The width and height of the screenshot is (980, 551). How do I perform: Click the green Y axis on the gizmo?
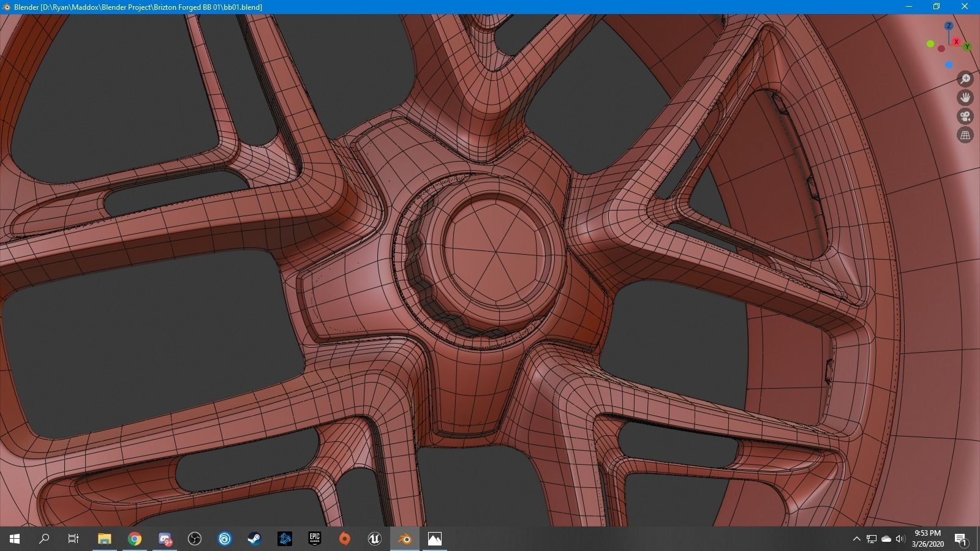pos(967,47)
